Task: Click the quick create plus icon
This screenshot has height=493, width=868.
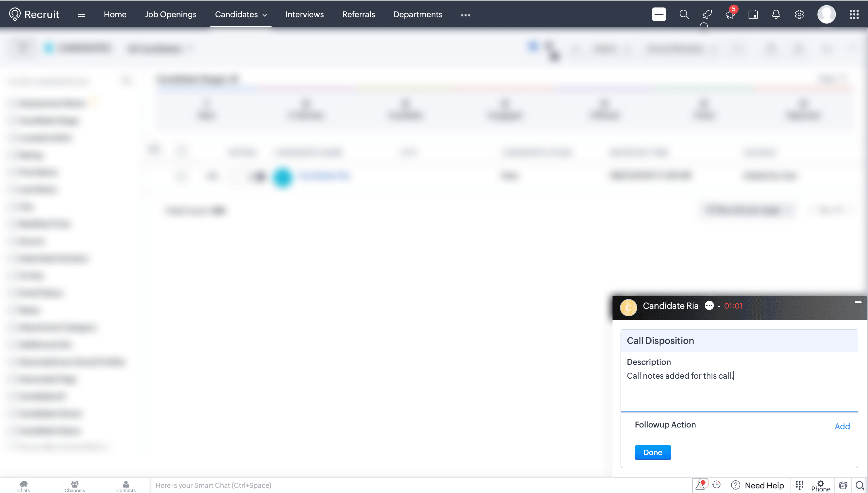Action: (659, 14)
